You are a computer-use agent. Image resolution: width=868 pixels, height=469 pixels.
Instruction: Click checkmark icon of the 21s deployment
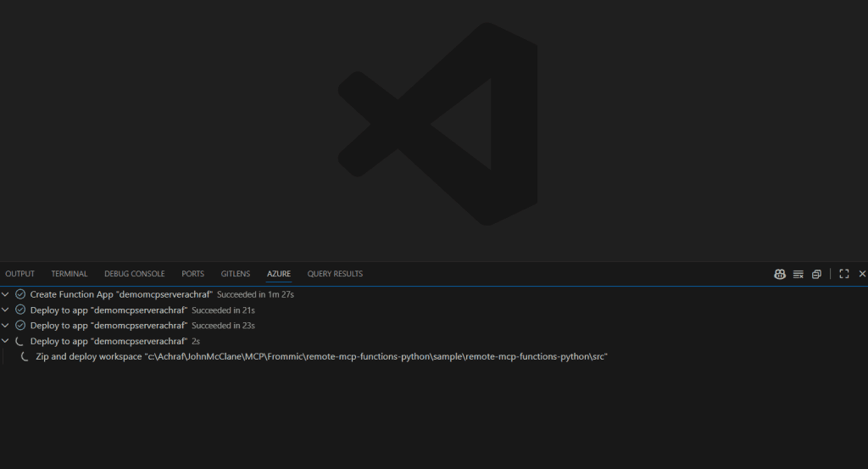pos(20,310)
